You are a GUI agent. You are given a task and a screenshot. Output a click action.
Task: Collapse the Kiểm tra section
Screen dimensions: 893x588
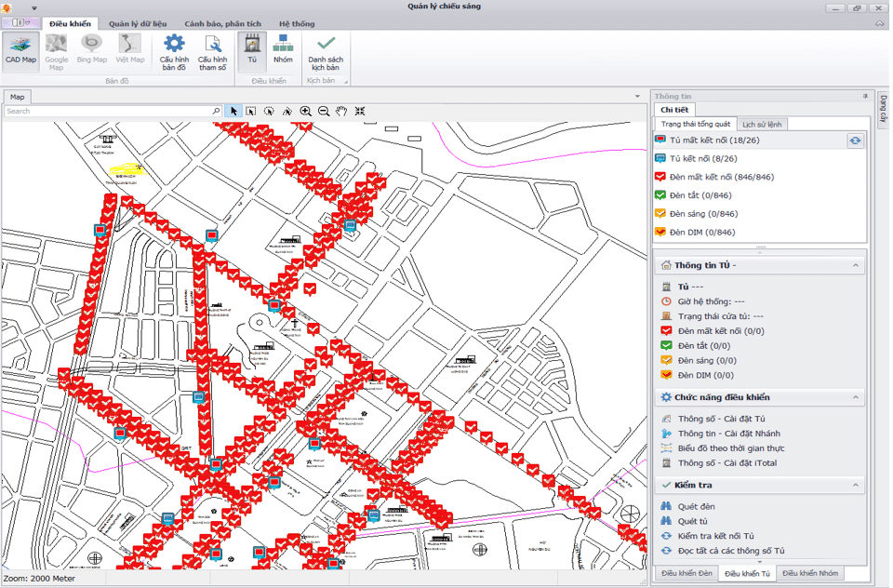(x=855, y=486)
